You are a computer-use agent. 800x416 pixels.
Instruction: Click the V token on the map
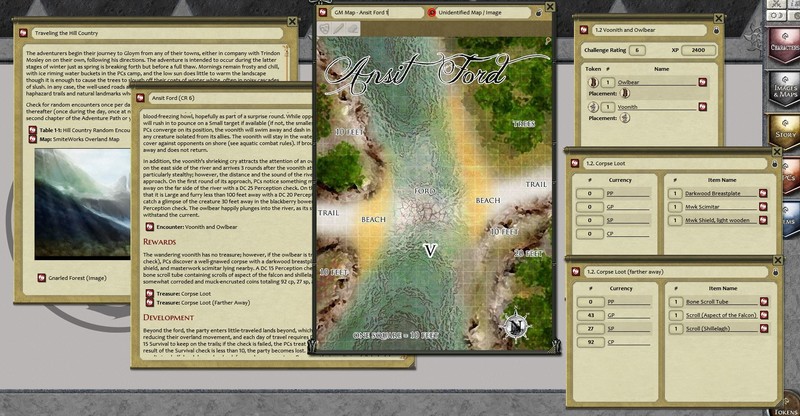pyautogui.click(x=431, y=250)
